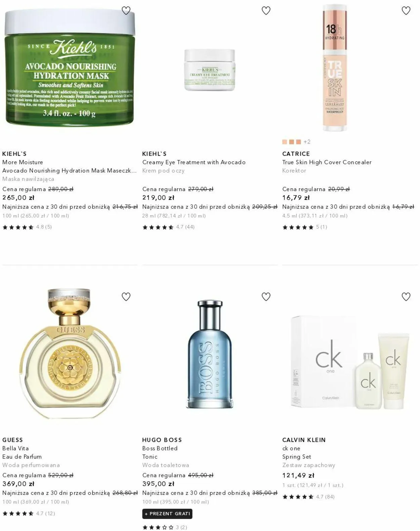The height and width of the screenshot is (531, 420).
Task: Select the lightest Catrice concealer shade
Action: point(285,142)
